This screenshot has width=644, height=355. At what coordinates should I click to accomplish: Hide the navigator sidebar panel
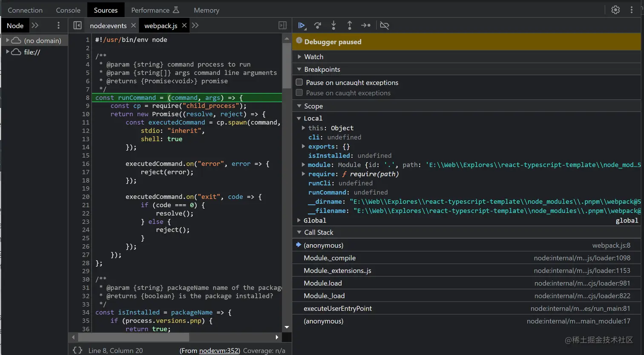[x=78, y=26]
